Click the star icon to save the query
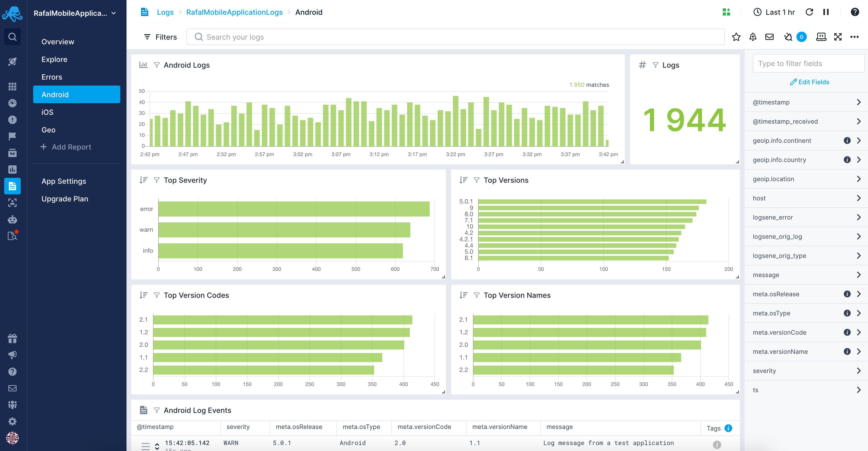Screen dimensions: 868x451 736,37
